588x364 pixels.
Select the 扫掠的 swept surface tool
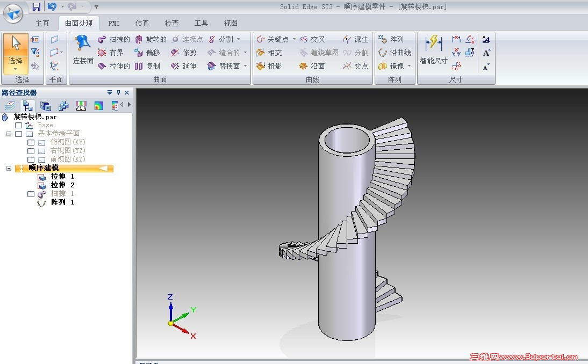(x=113, y=39)
